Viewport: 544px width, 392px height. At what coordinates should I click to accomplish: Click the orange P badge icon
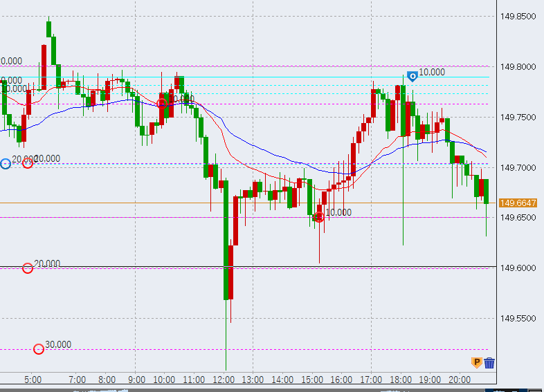click(476, 363)
